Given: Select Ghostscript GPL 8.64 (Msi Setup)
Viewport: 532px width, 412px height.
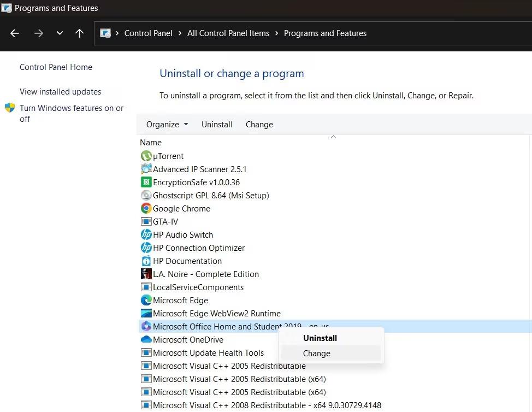Looking at the screenshot, I should pos(211,196).
